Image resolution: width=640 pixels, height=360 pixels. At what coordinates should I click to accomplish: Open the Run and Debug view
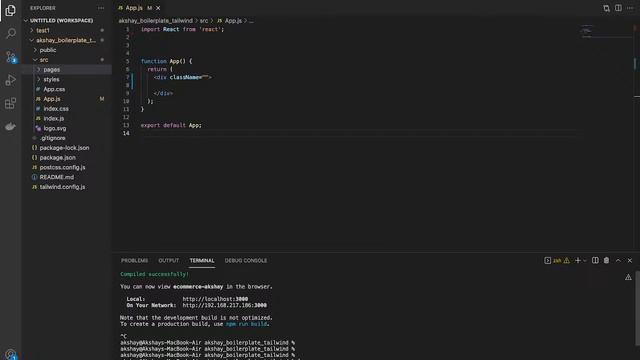[x=11, y=80]
